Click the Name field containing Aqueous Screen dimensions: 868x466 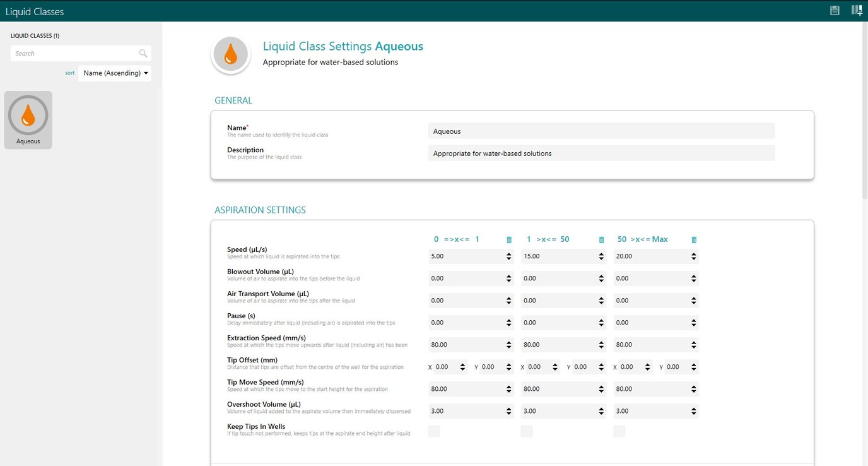tap(601, 131)
